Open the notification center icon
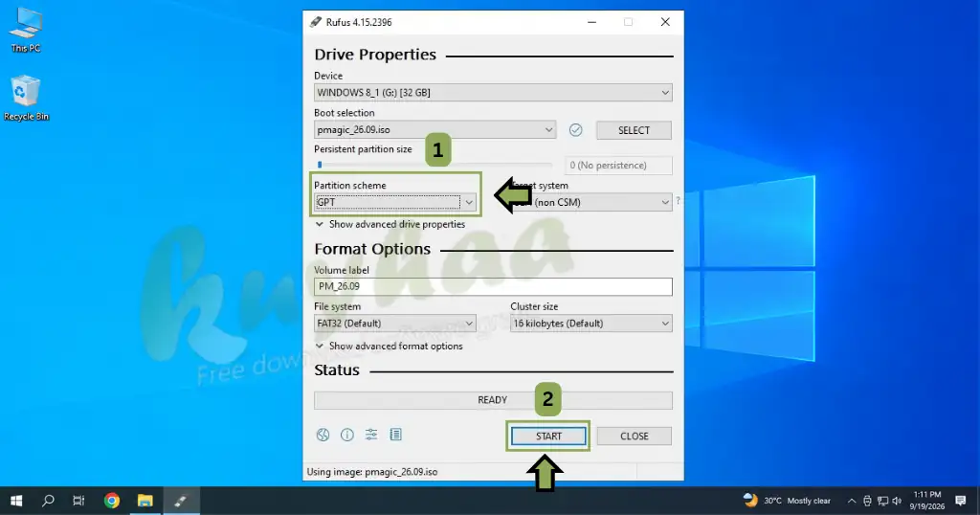The height and width of the screenshot is (515, 980). click(x=961, y=501)
